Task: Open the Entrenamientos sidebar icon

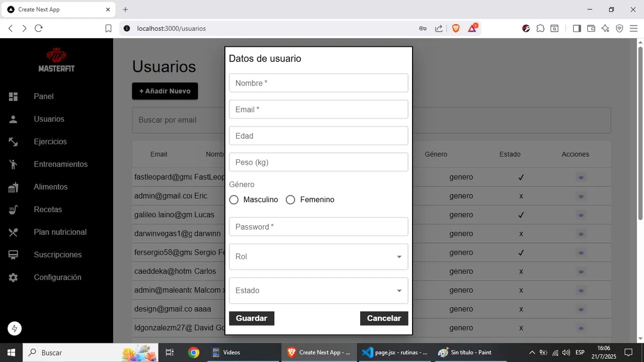Action: [x=13, y=164]
